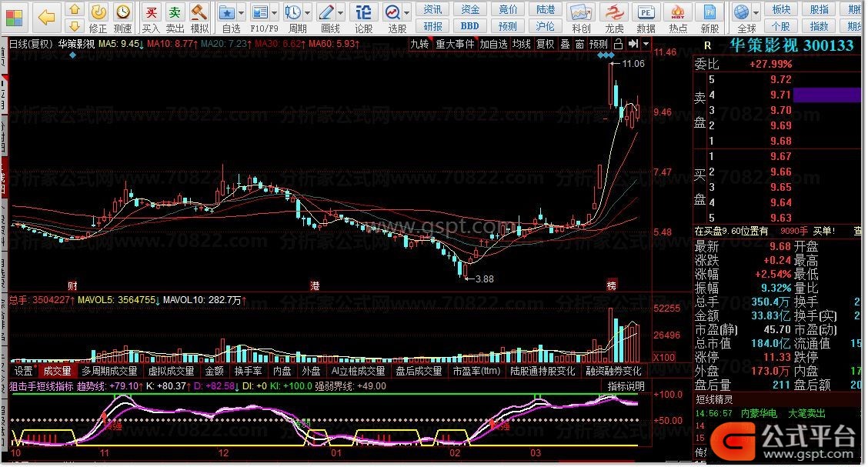
Task: Click the 沪伦 toolbar button
Action: point(546,25)
